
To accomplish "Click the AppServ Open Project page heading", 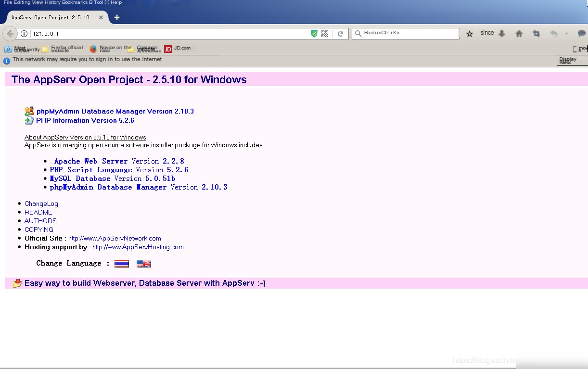I will coord(129,80).
